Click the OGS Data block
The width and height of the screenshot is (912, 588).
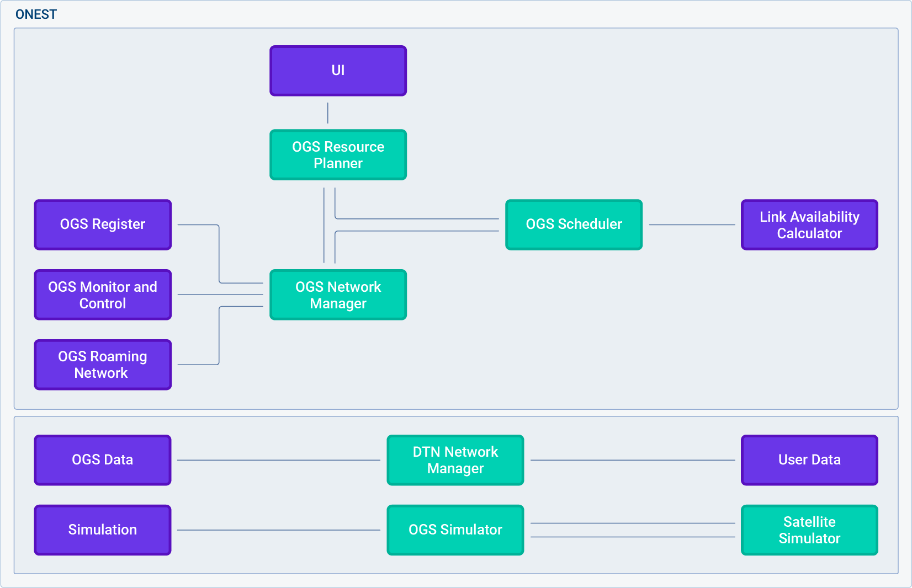pyautogui.click(x=102, y=459)
